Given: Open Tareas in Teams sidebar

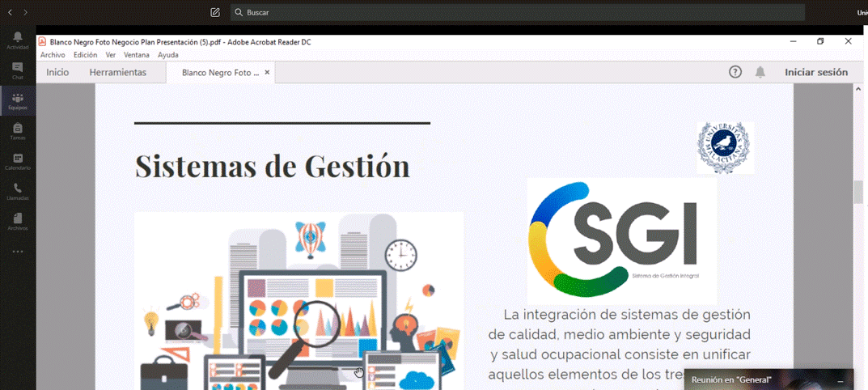Looking at the screenshot, I should click(x=18, y=131).
